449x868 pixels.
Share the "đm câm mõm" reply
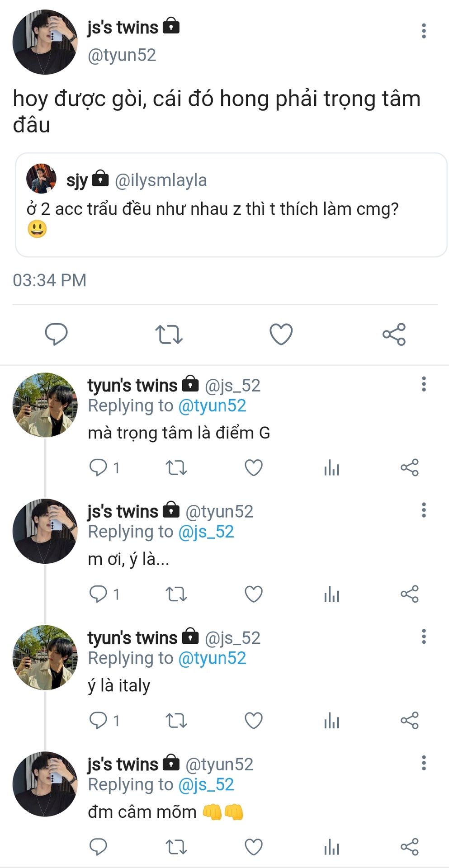coord(410,847)
